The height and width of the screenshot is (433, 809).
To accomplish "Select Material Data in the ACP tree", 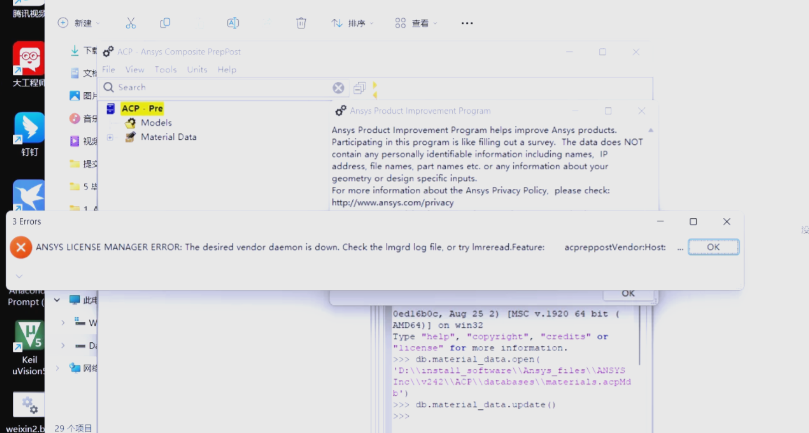I will [169, 137].
